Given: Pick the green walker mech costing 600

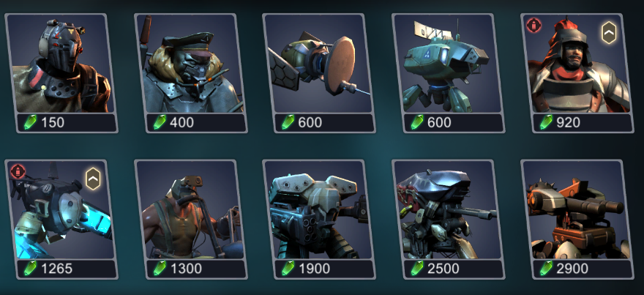Looking at the screenshot, I should (449, 72).
